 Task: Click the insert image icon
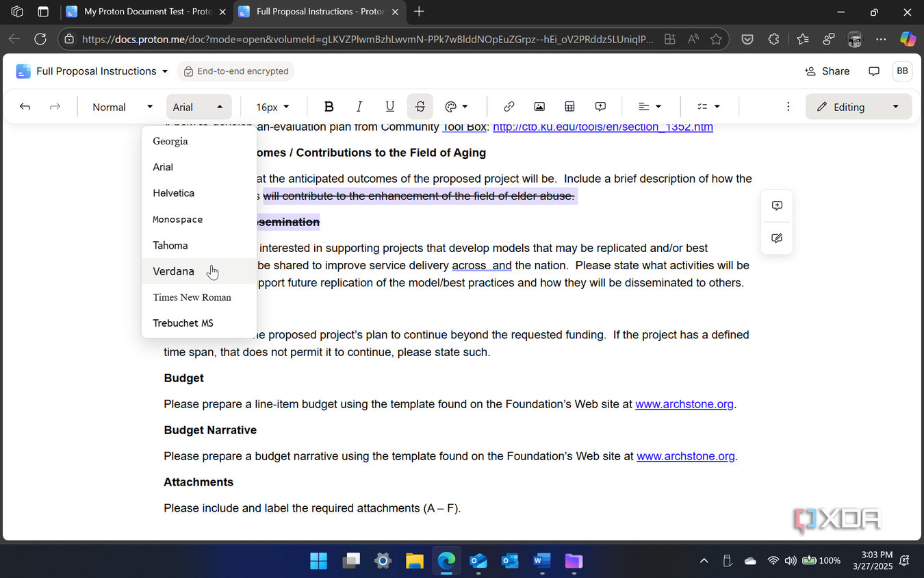point(539,107)
